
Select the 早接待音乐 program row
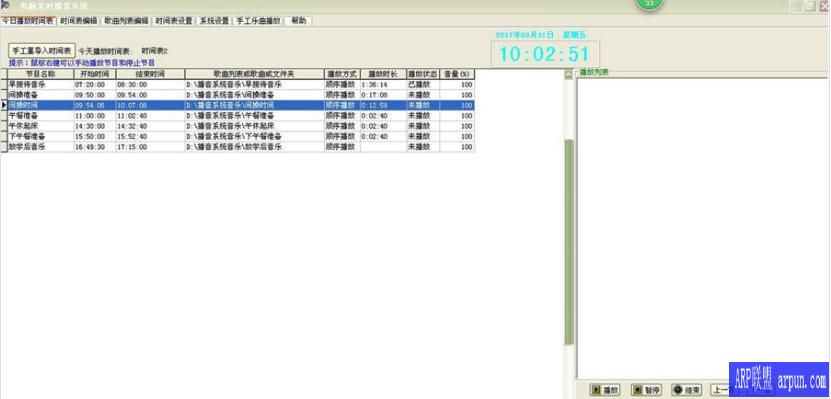[237, 84]
